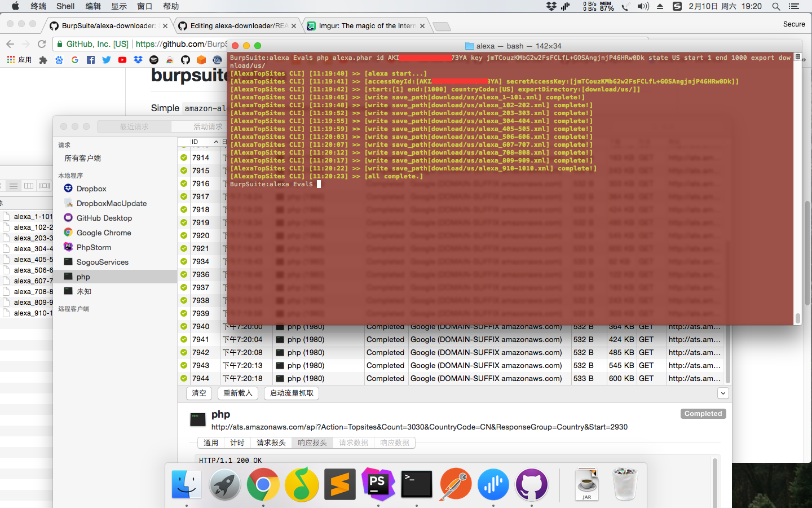Open the Trash in the Dock
This screenshot has height=508, width=812.
[625, 484]
